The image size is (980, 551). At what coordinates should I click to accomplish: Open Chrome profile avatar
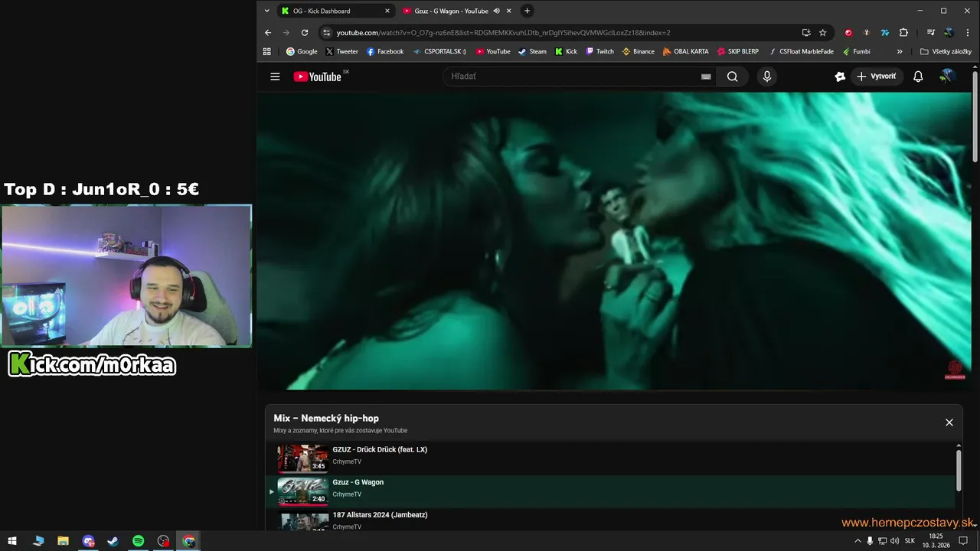[949, 32]
